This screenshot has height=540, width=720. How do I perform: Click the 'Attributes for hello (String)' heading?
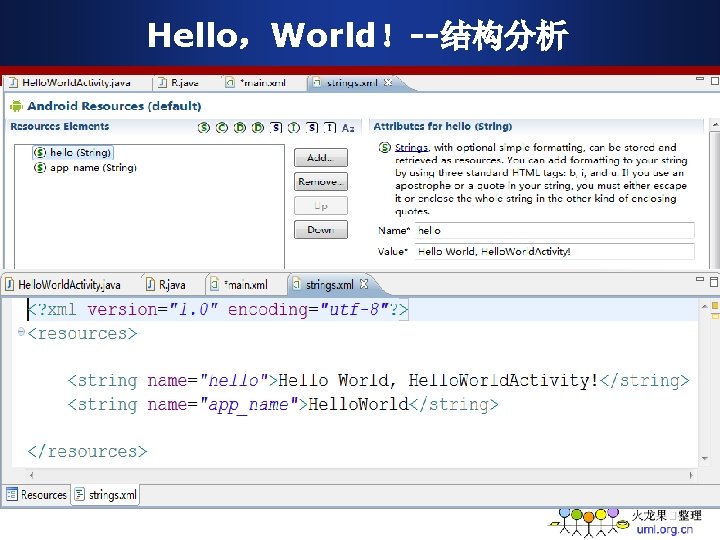point(443,126)
